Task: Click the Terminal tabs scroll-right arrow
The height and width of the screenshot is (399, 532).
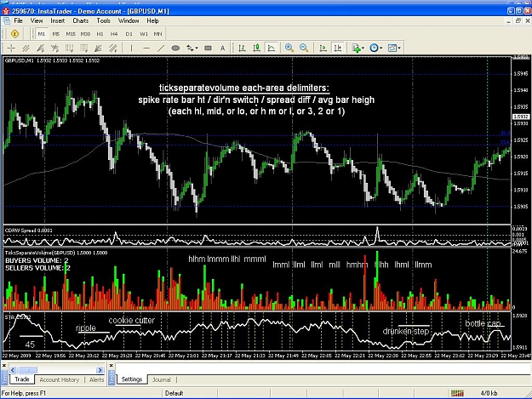Action: (100, 370)
